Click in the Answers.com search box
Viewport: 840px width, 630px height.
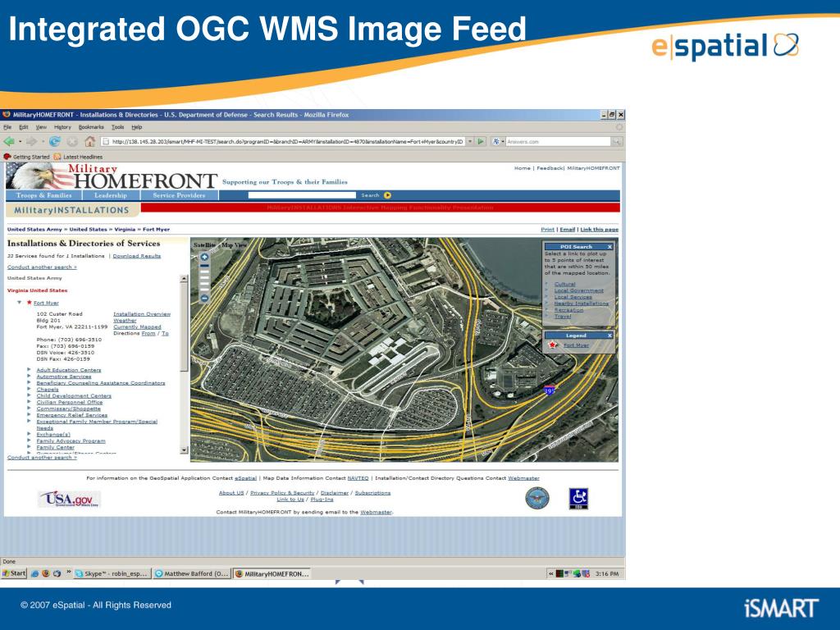pos(558,141)
